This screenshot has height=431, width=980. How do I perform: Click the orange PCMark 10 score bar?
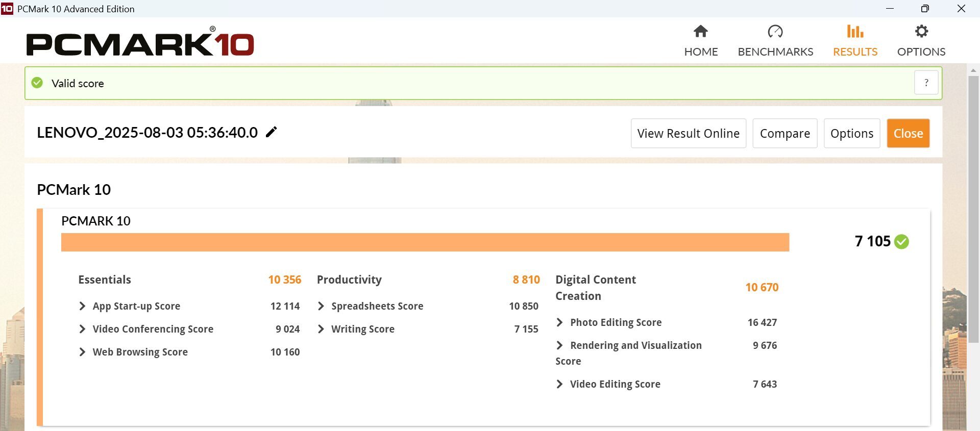(x=425, y=242)
